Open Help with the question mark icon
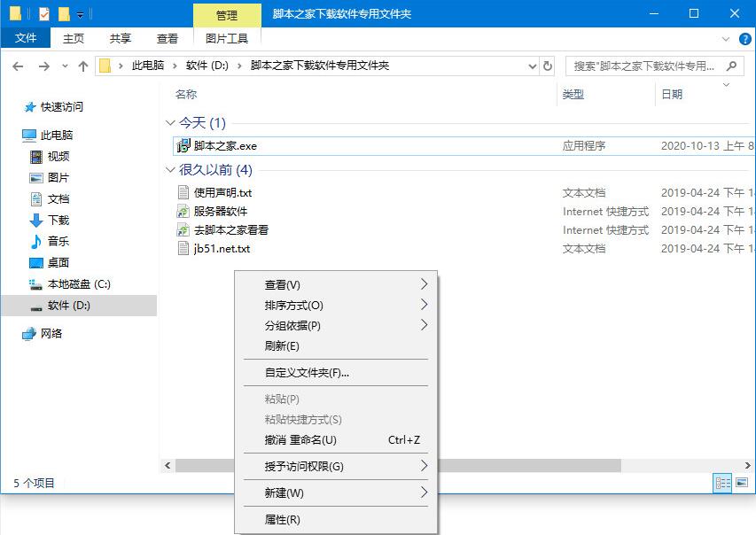 point(747,38)
